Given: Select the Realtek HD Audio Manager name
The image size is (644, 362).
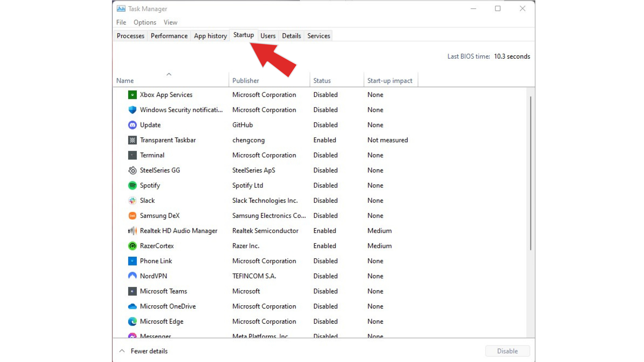Looking at the screenshot, I should (178, 231).
